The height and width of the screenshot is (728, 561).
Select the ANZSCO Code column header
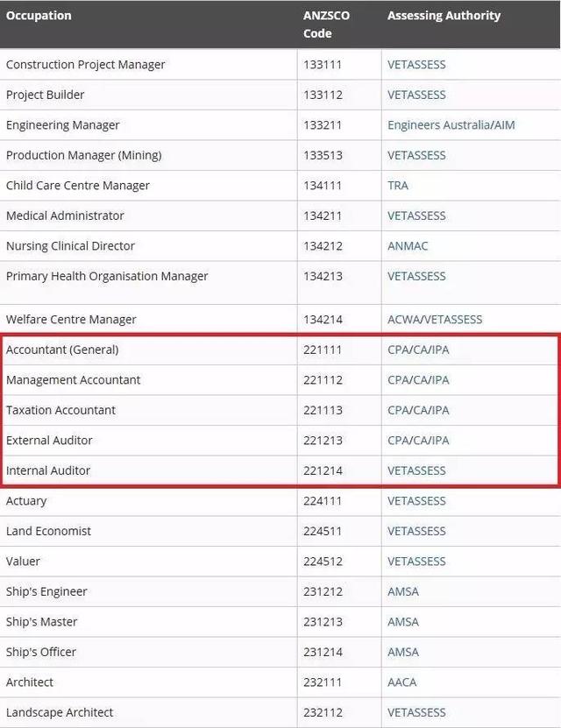326,25
